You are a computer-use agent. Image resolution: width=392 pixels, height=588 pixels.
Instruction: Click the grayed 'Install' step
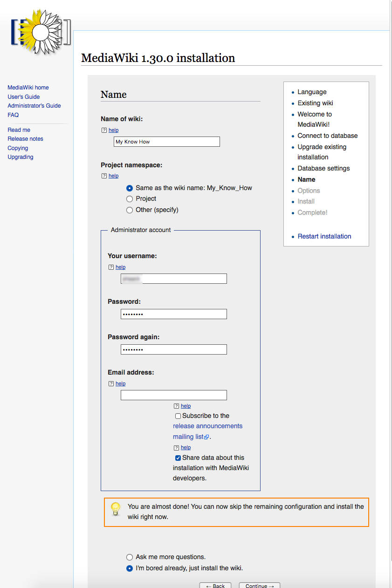tap(306, 202)
